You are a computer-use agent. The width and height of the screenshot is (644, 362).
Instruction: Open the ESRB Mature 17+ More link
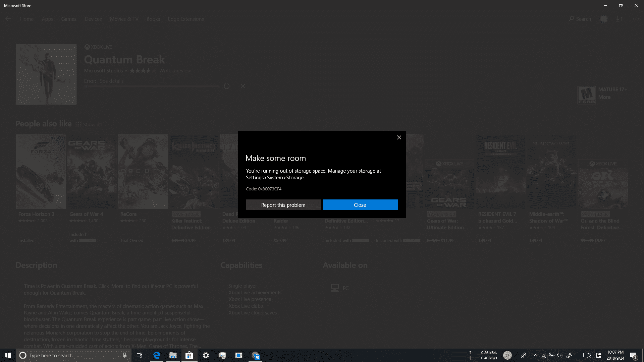(x=604, y=97)
